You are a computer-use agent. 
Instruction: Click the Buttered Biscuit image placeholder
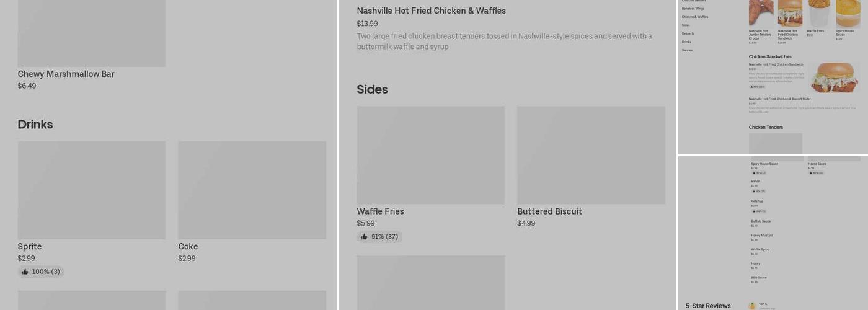(591, 155)
